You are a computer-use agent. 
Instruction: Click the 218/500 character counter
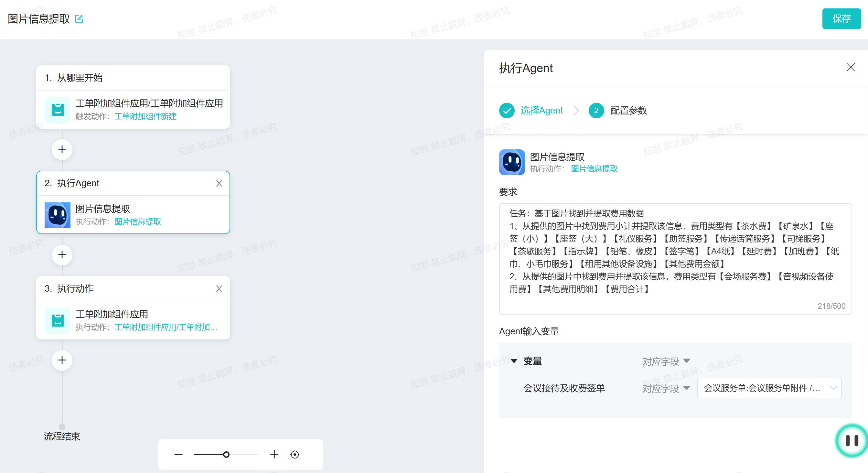831,306
